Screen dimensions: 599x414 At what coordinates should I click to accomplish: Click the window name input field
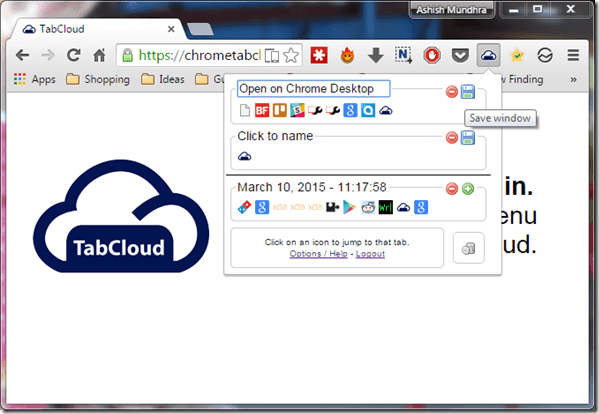(314, 89)
